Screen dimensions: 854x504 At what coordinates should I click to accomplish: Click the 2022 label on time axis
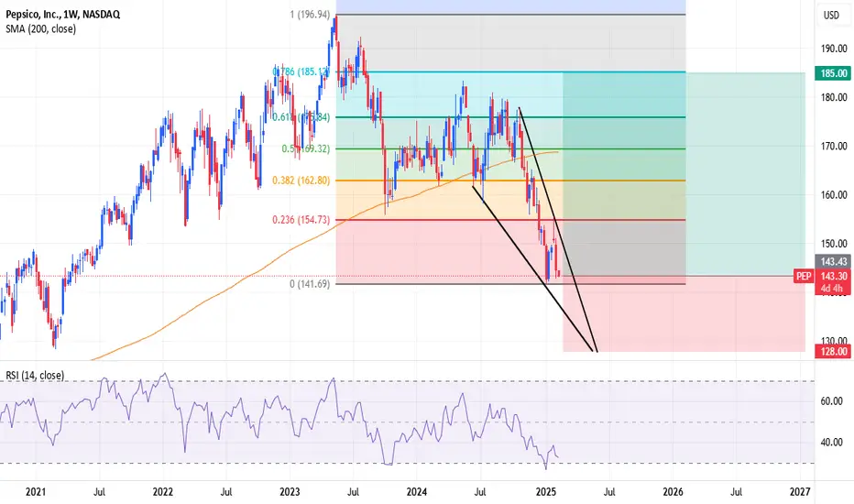[x=163, y=492]
